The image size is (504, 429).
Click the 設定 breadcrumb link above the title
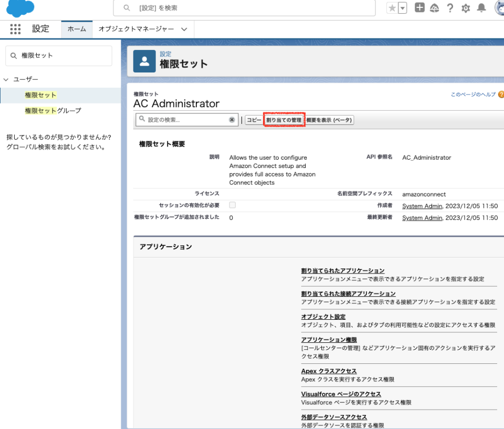click(165, 54)
